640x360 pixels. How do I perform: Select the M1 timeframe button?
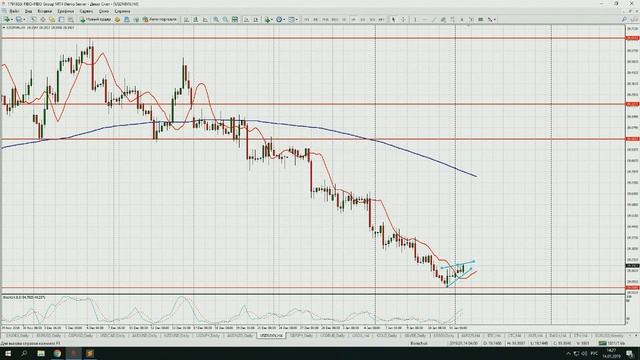306,20
